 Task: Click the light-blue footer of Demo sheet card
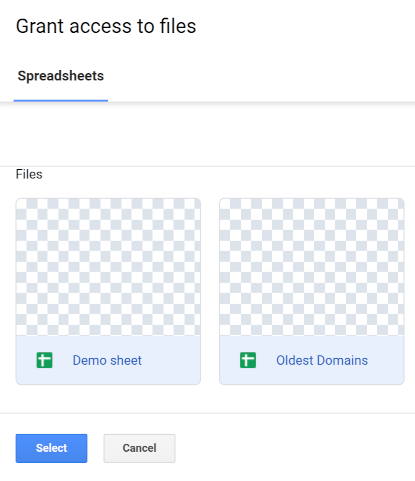(x=108, y=360)
